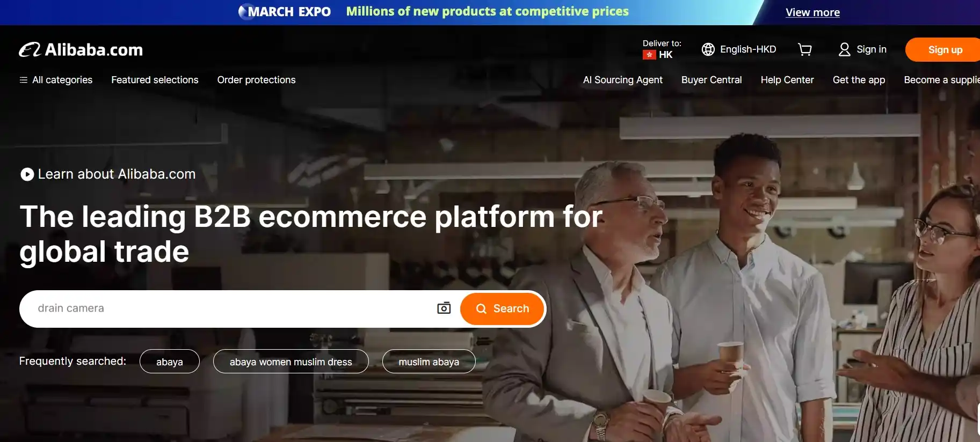980x442 pixels.
Task: Click the orange Search button
Action: click(502, 308)
